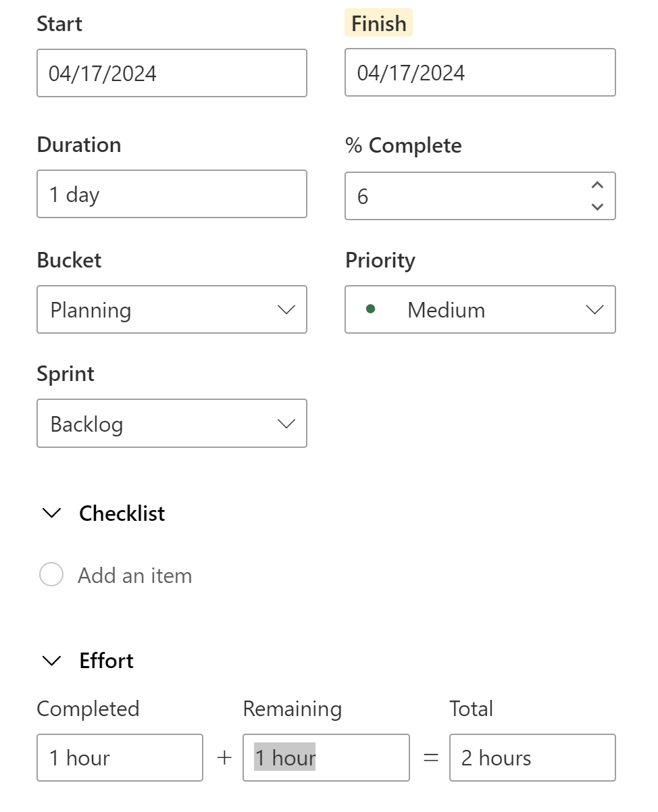The width and height of the screenshot is (658, 812).
Task: Click the Completed effort field
Action: (x=120, y=758)
